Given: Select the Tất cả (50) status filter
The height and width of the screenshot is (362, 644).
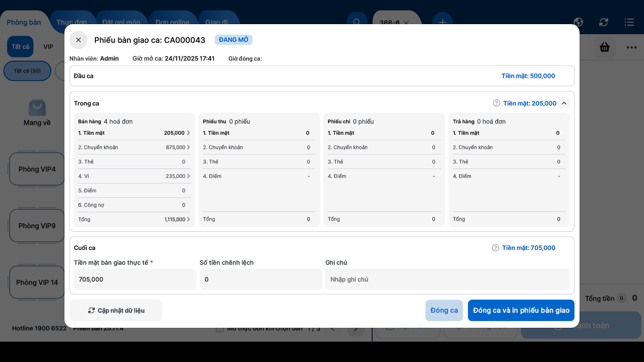Looking at the screenshot, I should pyautogui.click(x=27, y=71).
